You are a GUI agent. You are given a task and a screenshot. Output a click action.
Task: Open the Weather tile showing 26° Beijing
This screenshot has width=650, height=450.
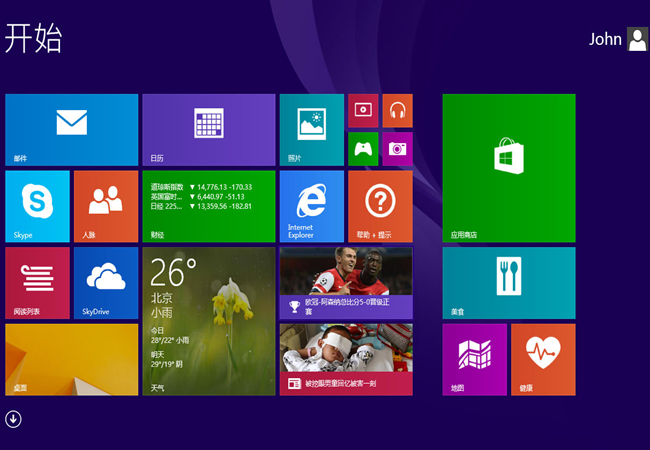[209, 322]
